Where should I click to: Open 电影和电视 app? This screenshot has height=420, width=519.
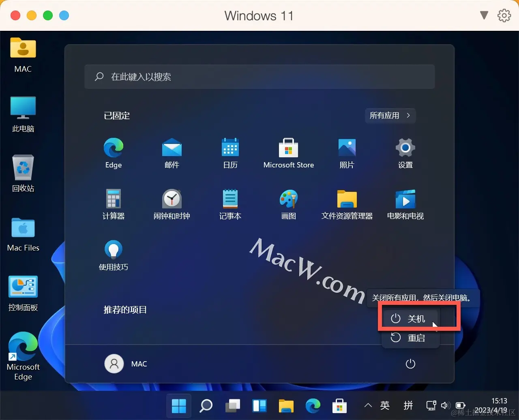point(405,204)
